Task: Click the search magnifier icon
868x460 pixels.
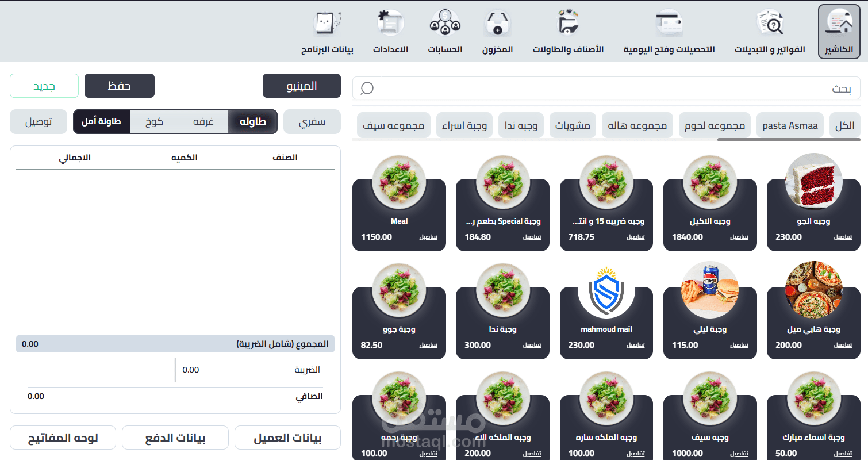Action: [x=367, y=88]
